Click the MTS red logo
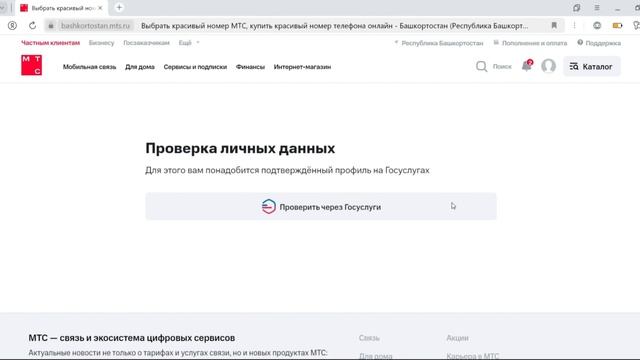The height and width of the screenshot is (360, 640). point(31,65)
